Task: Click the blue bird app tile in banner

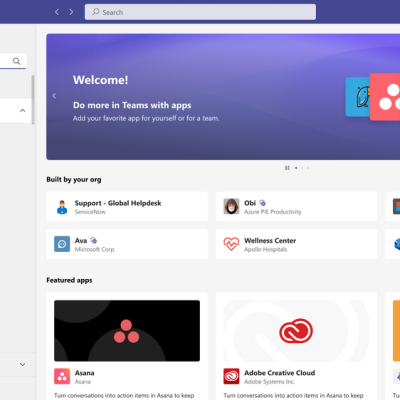Action: [x=358, y=97]
